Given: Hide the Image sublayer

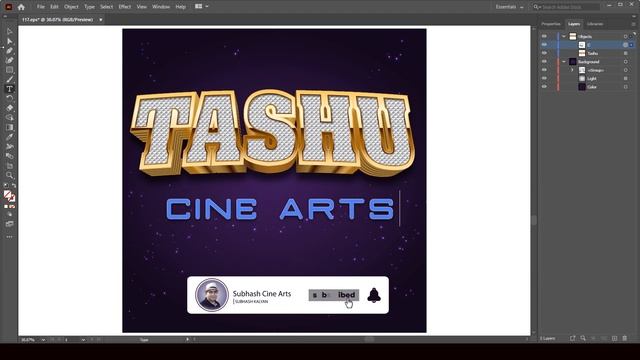Looking at the screenshot, I should 544,70.
